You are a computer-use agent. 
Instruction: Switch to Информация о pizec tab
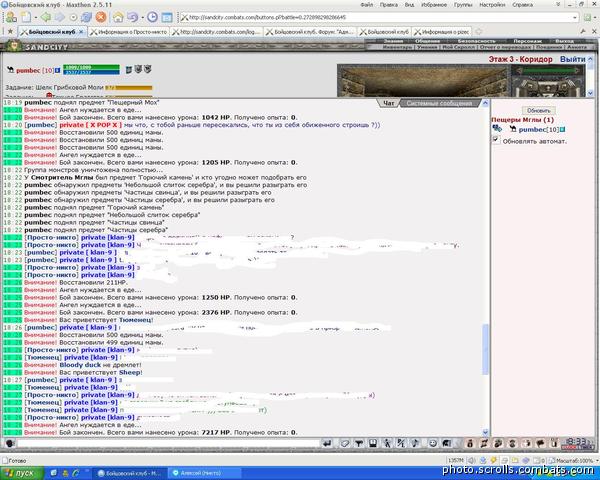[442, 32]
